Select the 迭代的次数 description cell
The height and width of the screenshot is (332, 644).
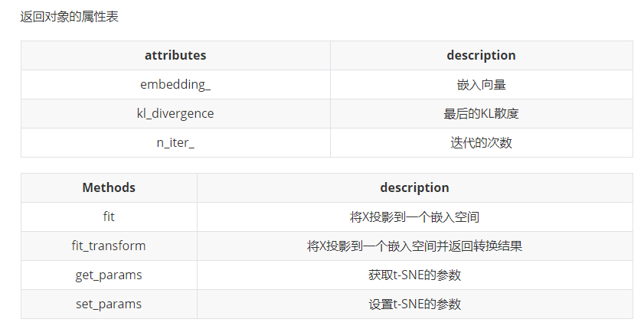point(481,143)
